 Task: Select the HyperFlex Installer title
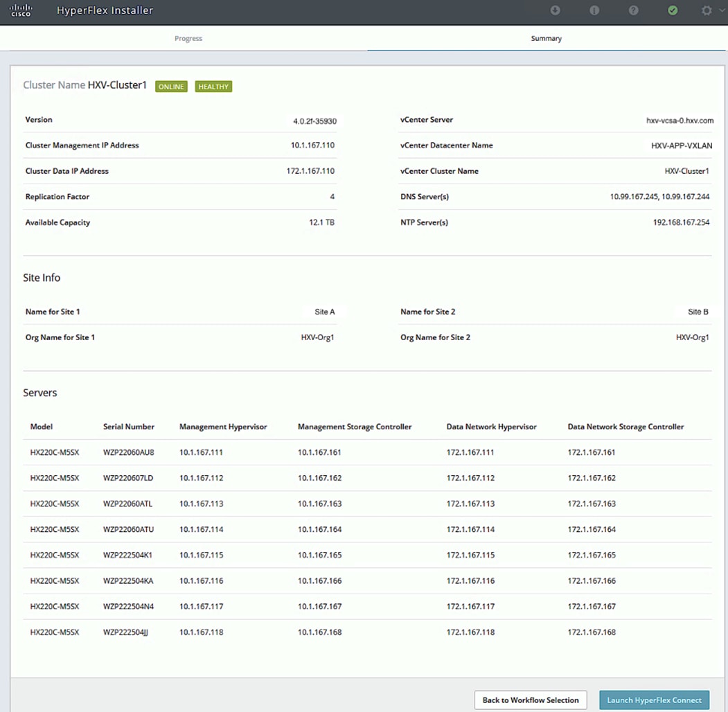coord(105,10)
